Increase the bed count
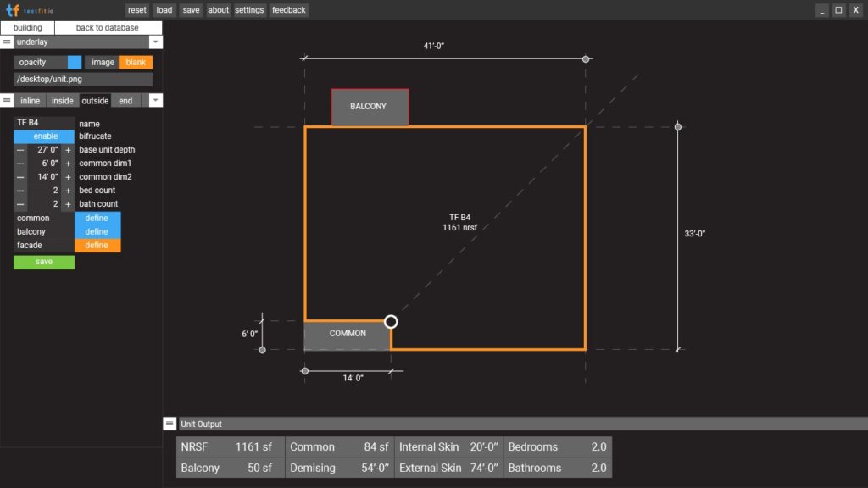Screen dimensions: 868x488 pos(68,191)
